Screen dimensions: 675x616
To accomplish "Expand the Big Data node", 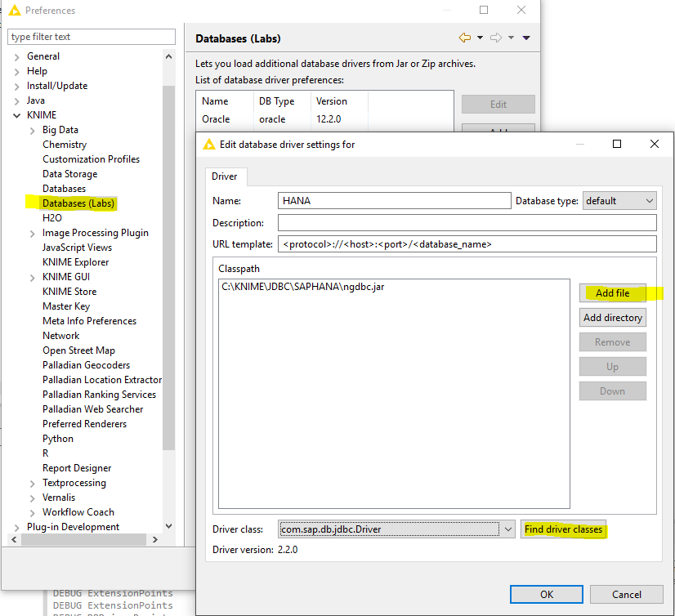I will coord(33,131).
